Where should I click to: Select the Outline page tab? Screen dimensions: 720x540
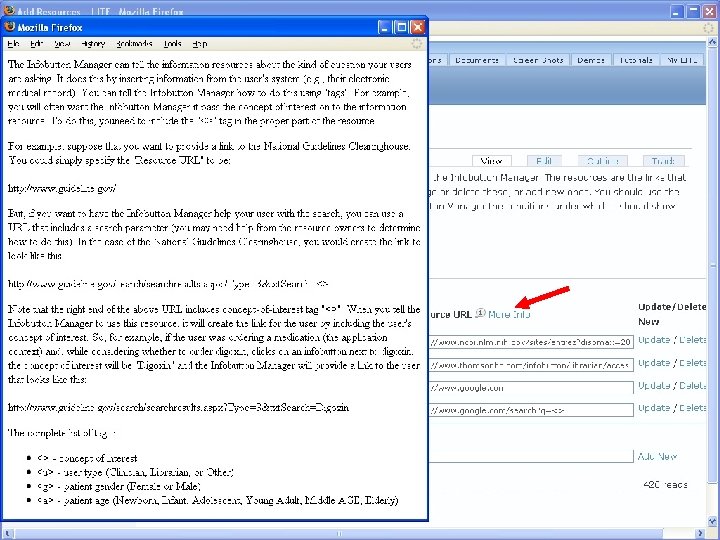click(x=603, y=161)
